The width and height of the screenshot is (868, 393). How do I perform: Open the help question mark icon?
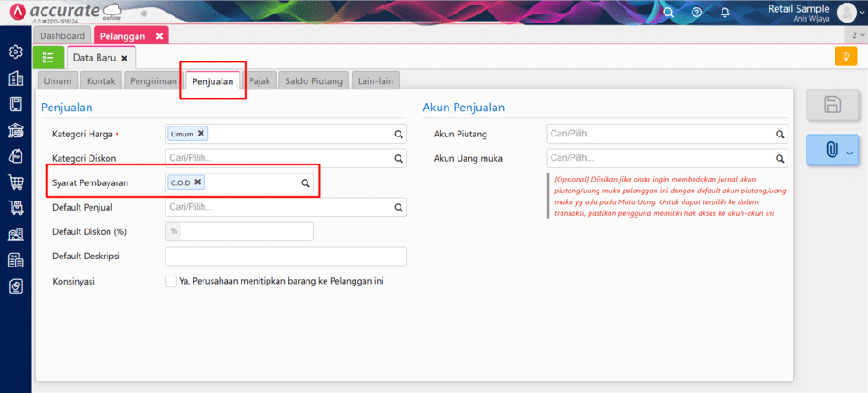click(697, 12)
